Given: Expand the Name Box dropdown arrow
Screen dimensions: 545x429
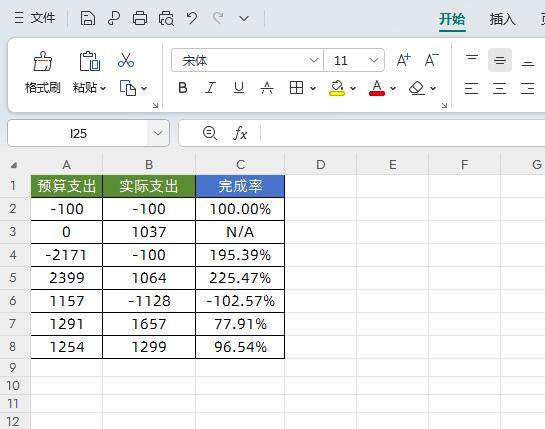Looking at the screenshot, I should (x=158, y=133).
